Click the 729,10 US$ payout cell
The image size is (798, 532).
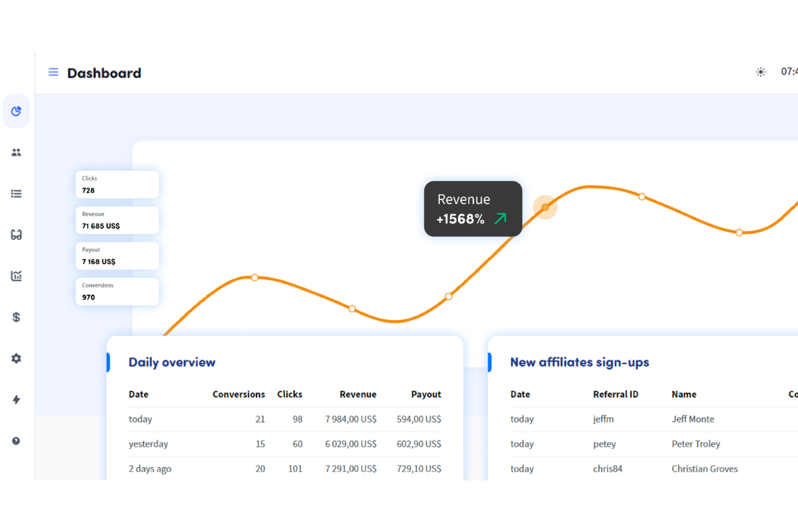click(419, 468)
